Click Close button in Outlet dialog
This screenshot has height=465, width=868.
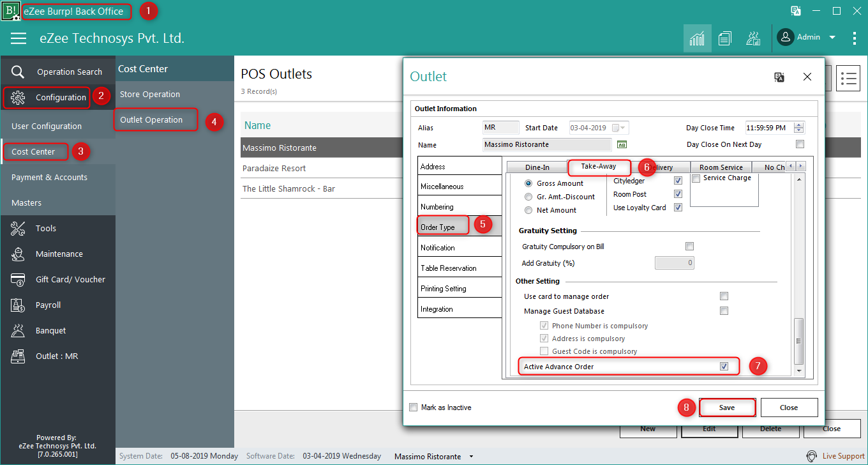pyautogui.click(x=789, y=408)
